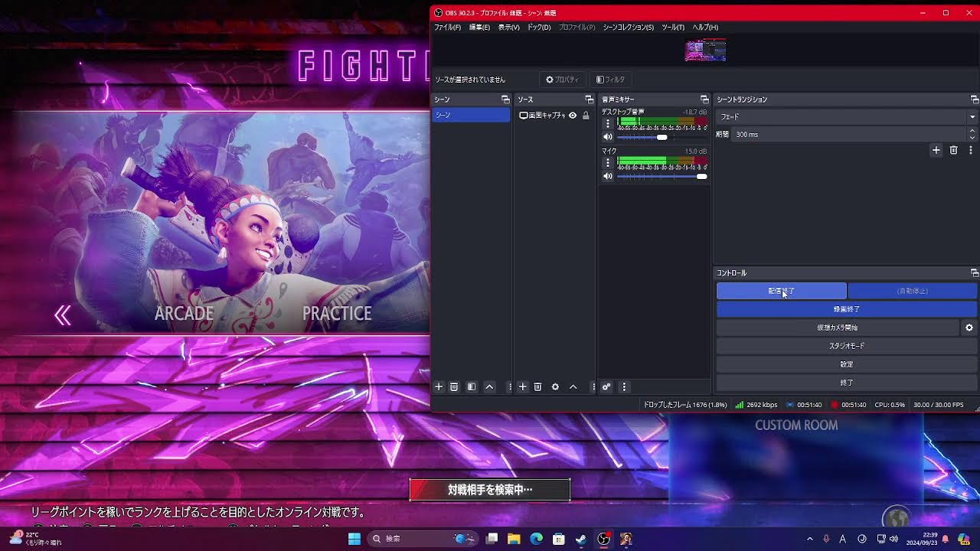Decrease the transition duration with down arrow
Image resolution: width=980 pixels, height=551 pixels.
[972, 138]
